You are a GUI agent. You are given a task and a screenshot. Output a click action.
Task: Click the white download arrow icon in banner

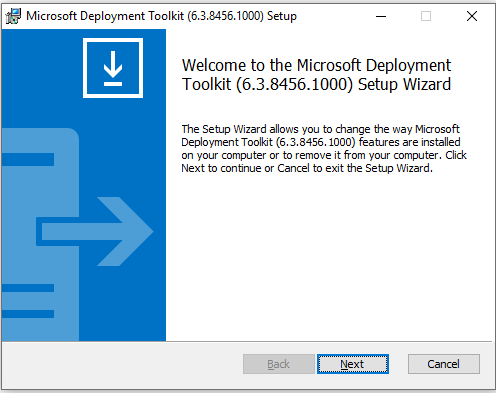click(x=113, y=68)
